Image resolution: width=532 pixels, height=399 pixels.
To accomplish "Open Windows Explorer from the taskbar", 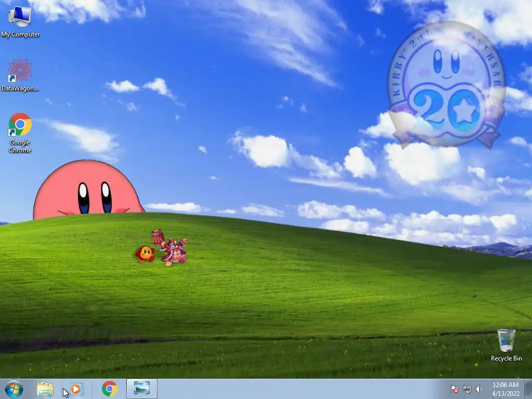I will [x=45, y=389].
